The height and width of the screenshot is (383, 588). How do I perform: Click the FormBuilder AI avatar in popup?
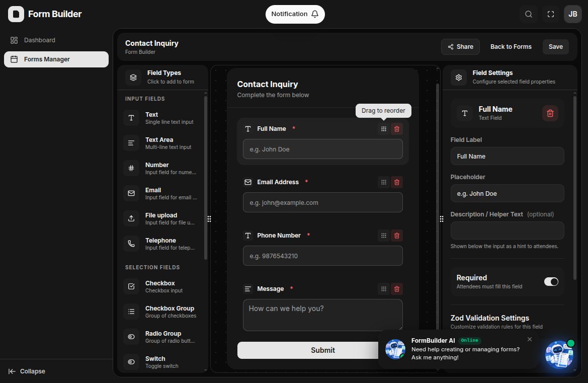click(x=395, y=349)
